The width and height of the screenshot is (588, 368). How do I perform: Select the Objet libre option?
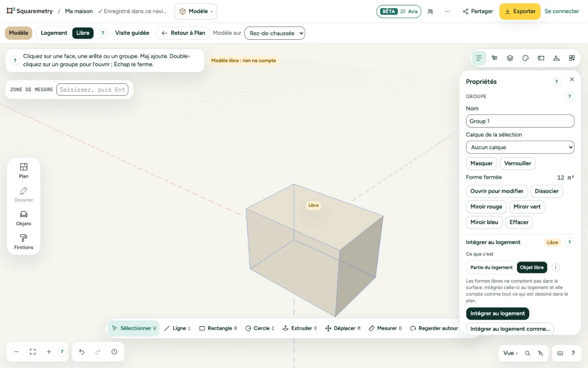coord(532,267)
